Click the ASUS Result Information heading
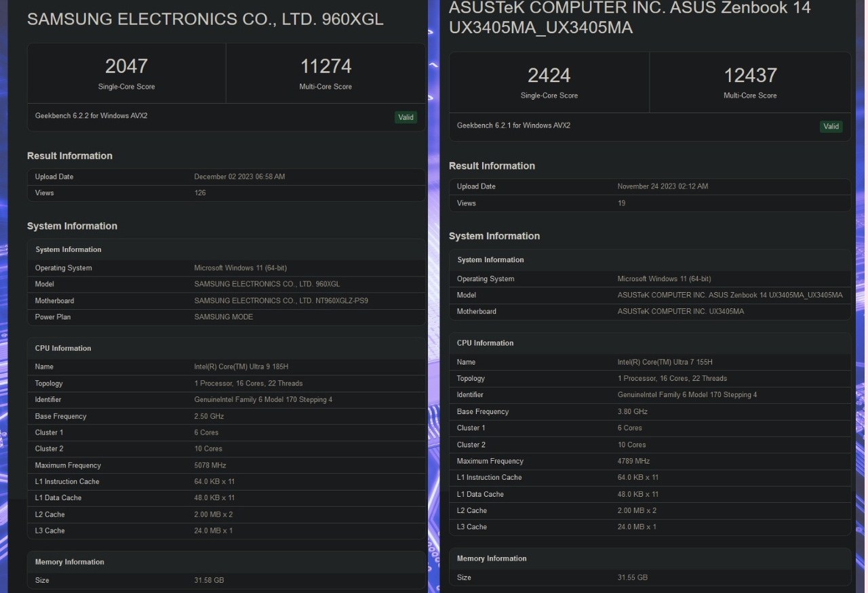 click(x=492, y=166)
